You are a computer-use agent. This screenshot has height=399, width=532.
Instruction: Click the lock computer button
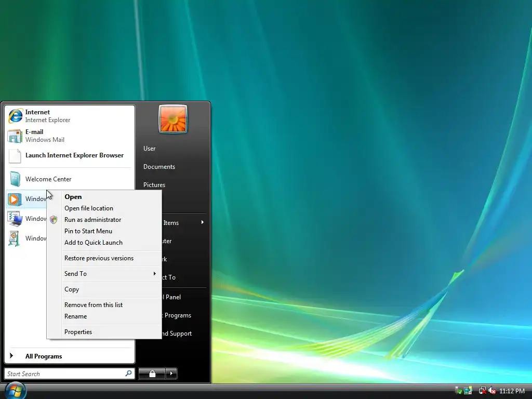[152, 374]
